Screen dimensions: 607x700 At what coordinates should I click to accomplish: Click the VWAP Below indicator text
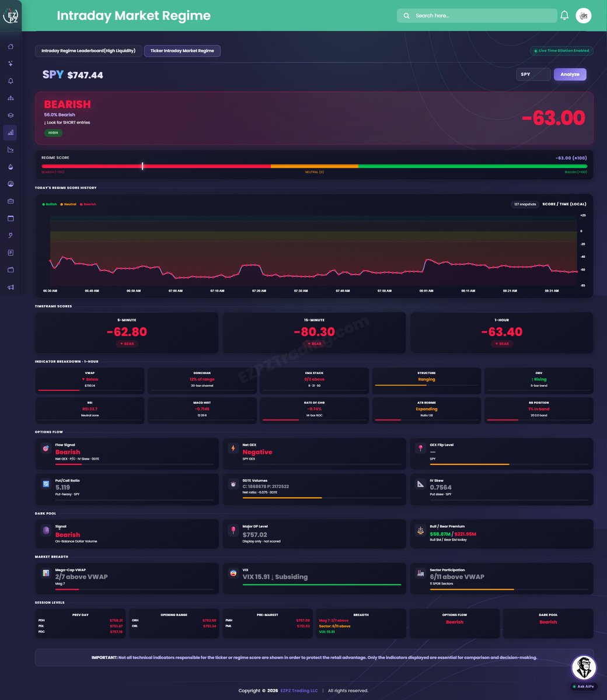[89, 379]
